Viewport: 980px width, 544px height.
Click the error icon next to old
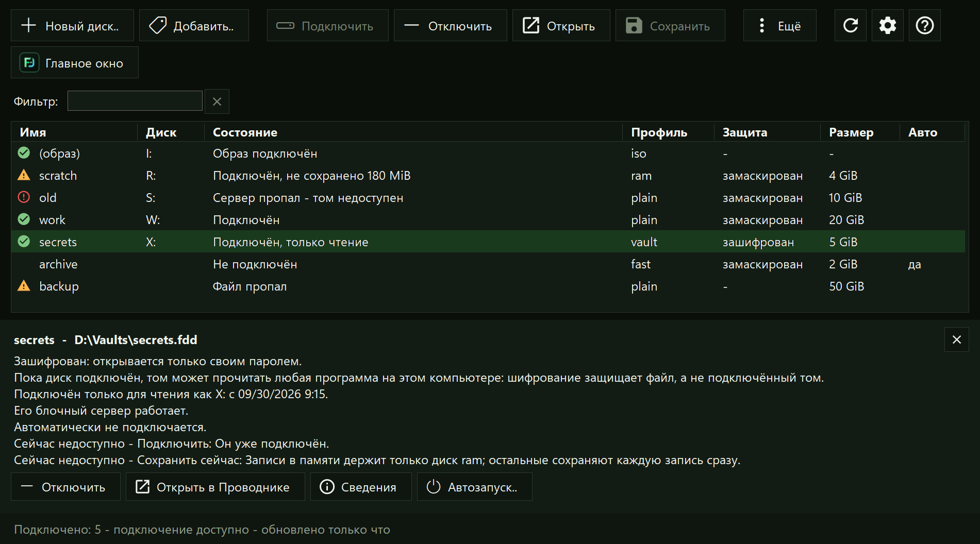tap(24, 197)
